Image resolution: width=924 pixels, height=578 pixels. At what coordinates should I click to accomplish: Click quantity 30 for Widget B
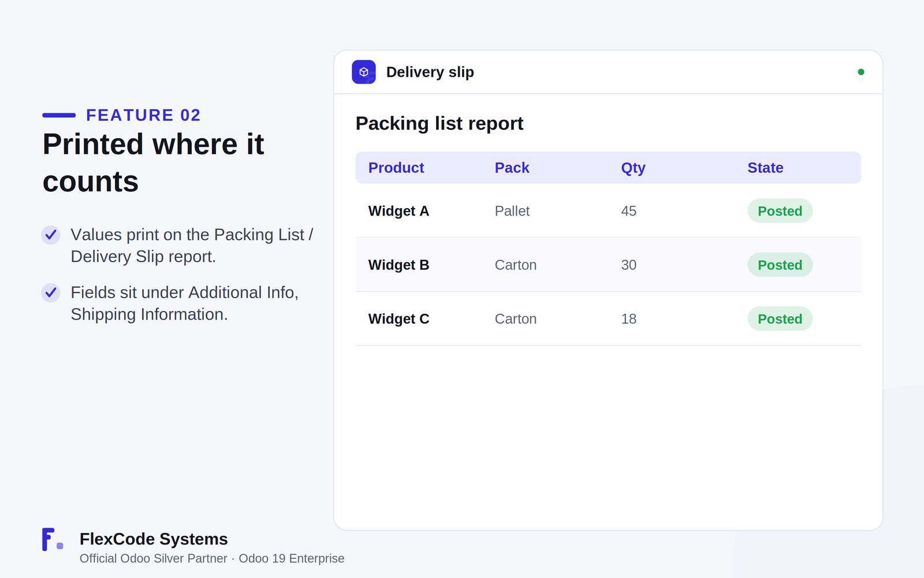coord(629,265)
